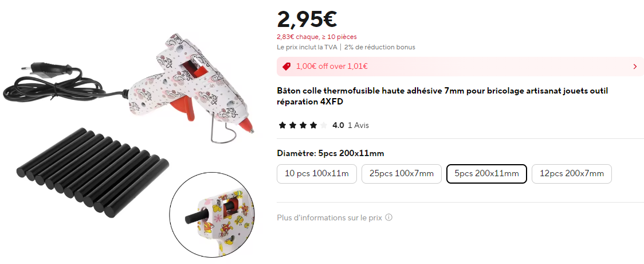Open the coupon banner chevron arrow
Image resolution: width=644 pixels, height=264 pixels.
coord(635,67)
